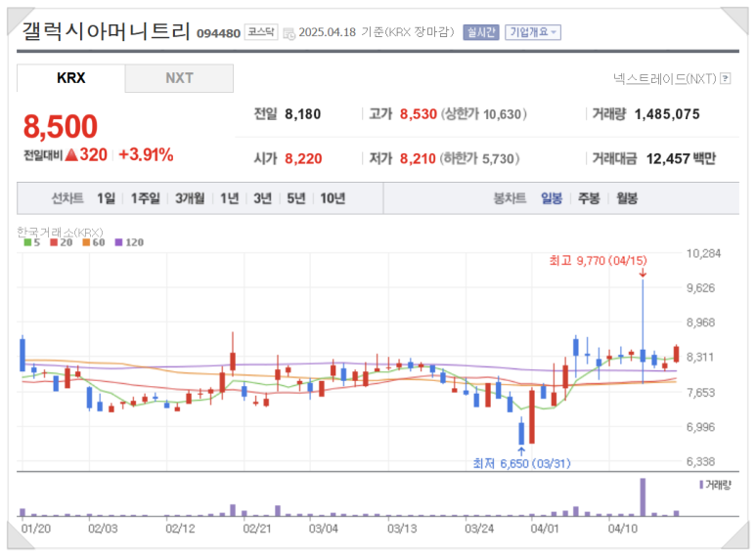The image size is (756, 556).
Task: Click the purple 120-day moving average swatch
Action: (118, 242)
